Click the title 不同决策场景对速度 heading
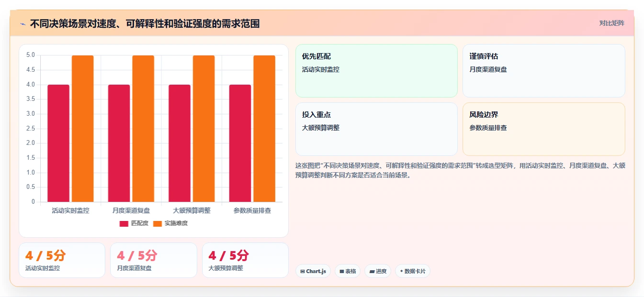The height and width of the screenshot is (297, 644). pos(145,23)
